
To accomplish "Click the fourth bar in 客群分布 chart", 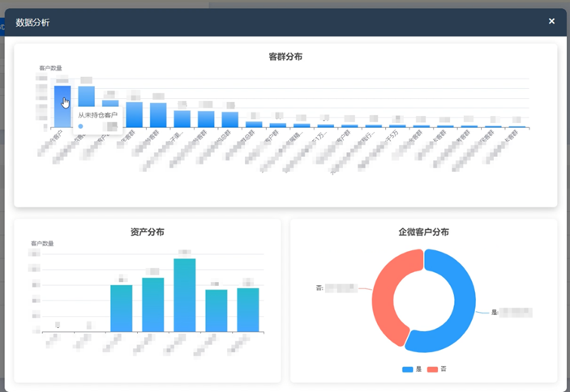I will (x=135, y=114).
